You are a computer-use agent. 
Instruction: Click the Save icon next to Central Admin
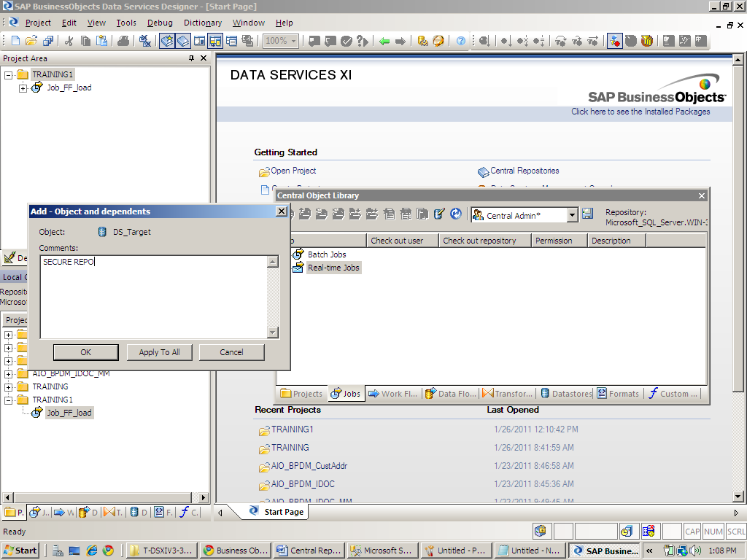(587, 214)
